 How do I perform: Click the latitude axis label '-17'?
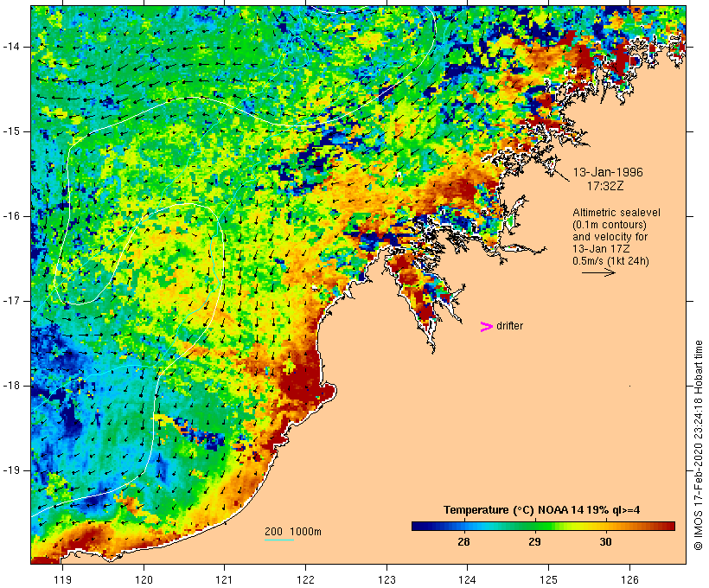pos(11,301)
